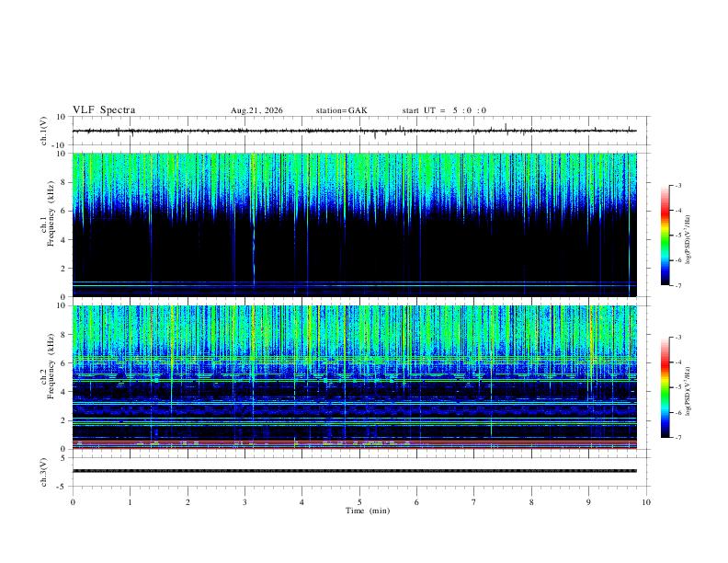The image size is (728, 563).
Task: Click the station=GAK label
Action: point(341,110)
